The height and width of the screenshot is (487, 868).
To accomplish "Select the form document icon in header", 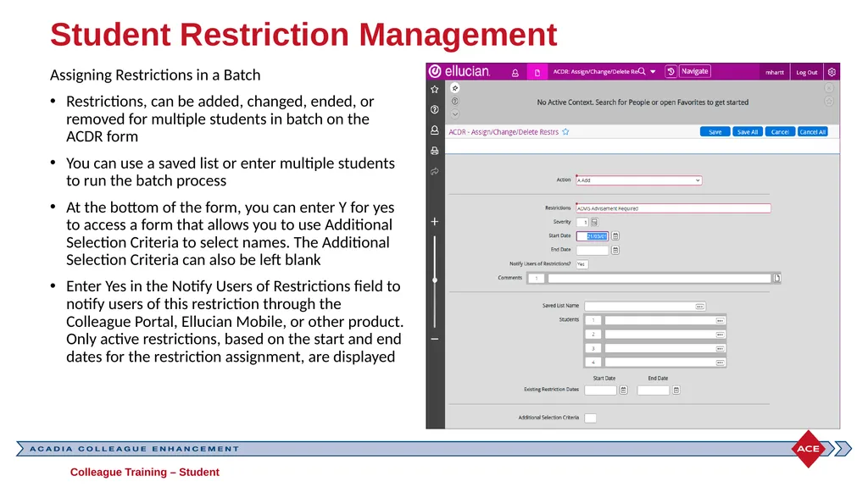I will (537, 73).
